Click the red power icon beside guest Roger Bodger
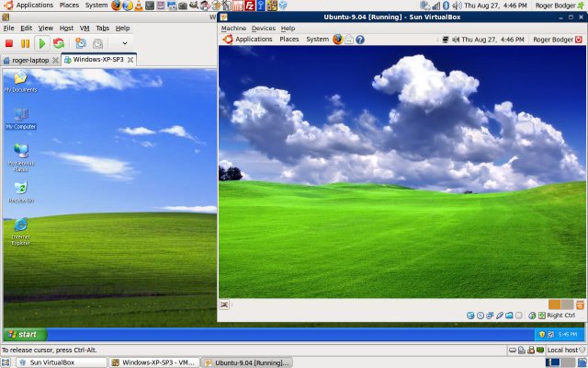The width and height of the screenshot is (588, 368). click(x=579, y=40)
